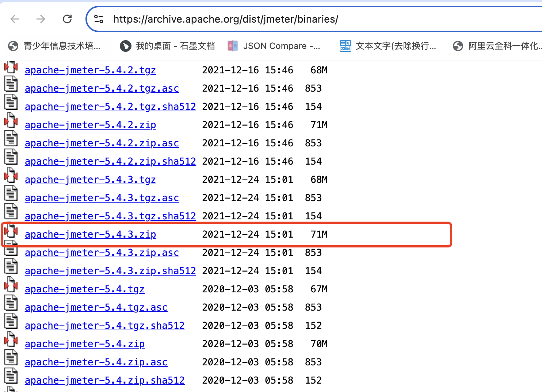Select the 70M size of apache-jmeter-5.4.zip
Screen dimensions: 542x392
pos(319,344)
